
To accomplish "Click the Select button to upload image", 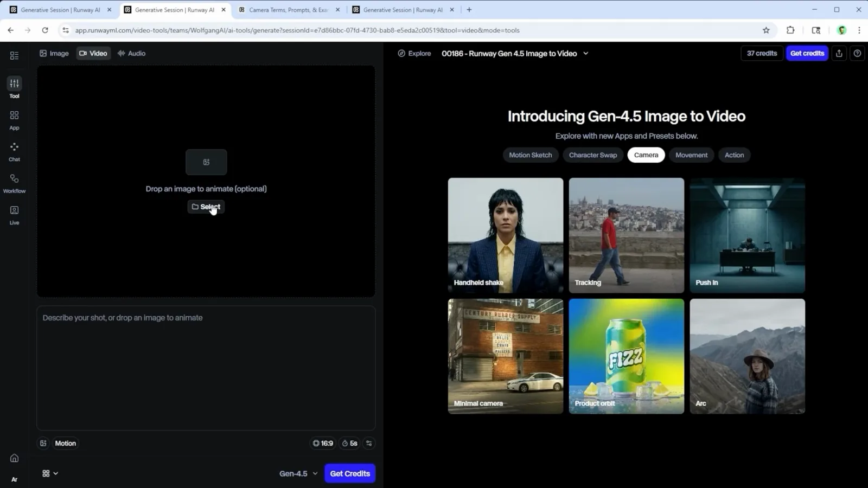I will pyautogui.click(x=206, y=207).
